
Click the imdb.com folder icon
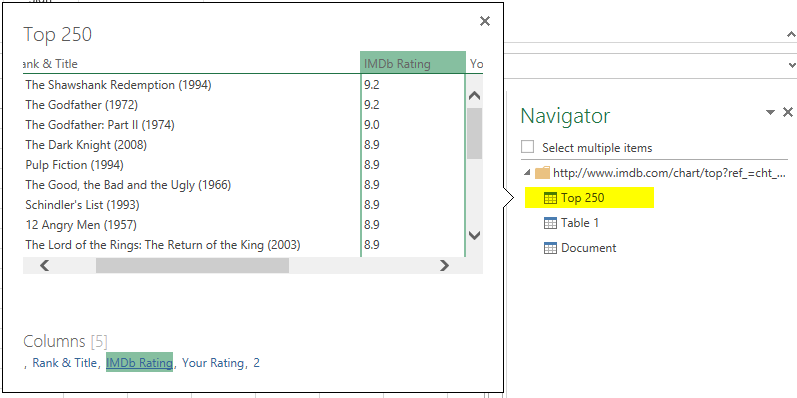[542, 173]
